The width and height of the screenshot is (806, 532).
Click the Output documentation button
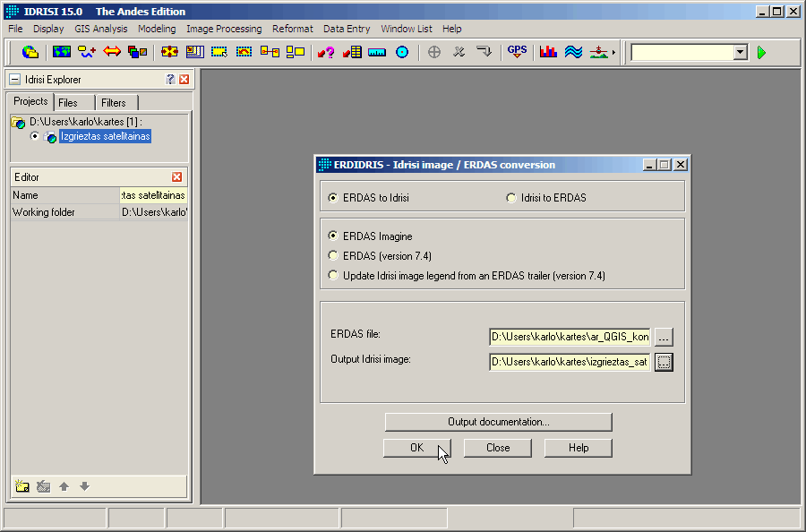coord(498,422)
